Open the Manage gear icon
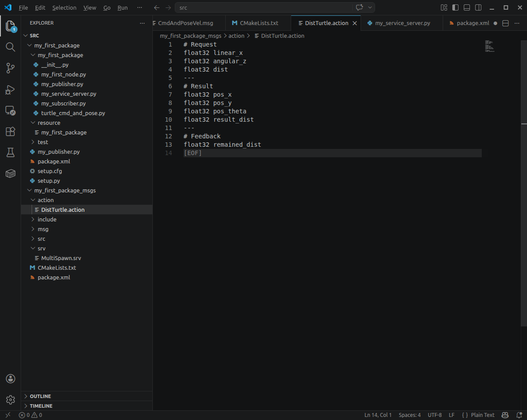The height and width of the screenshot is (420, 527). coord(11,400)
